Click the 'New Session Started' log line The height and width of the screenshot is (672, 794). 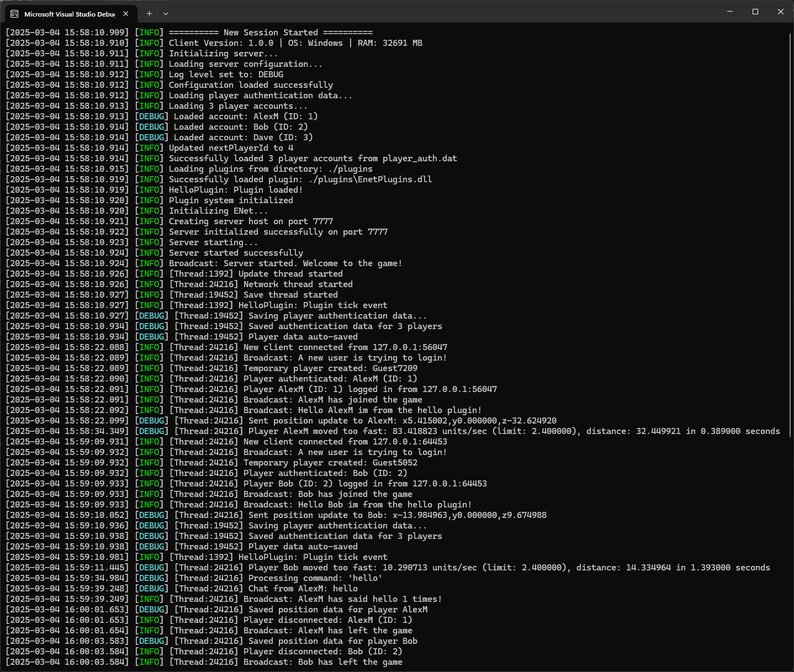pos(271,33)
